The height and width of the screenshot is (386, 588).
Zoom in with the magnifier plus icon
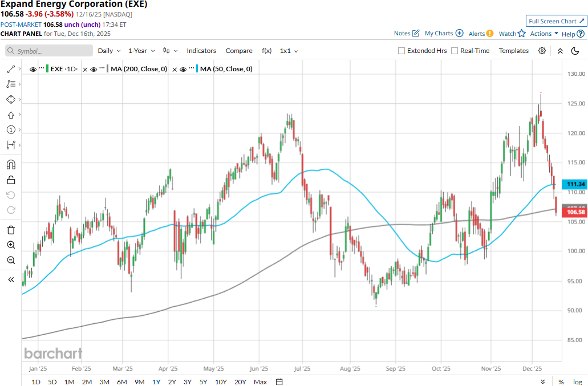[11, 245]
